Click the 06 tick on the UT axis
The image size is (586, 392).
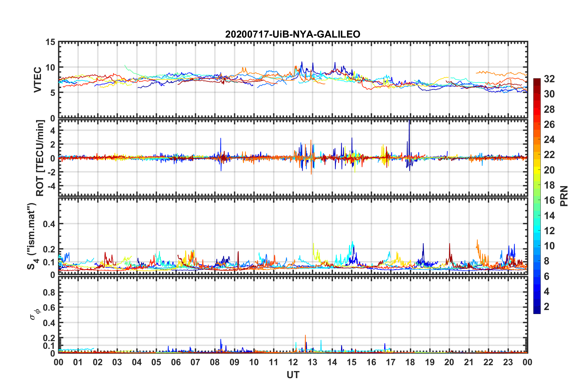coord(176,362)
